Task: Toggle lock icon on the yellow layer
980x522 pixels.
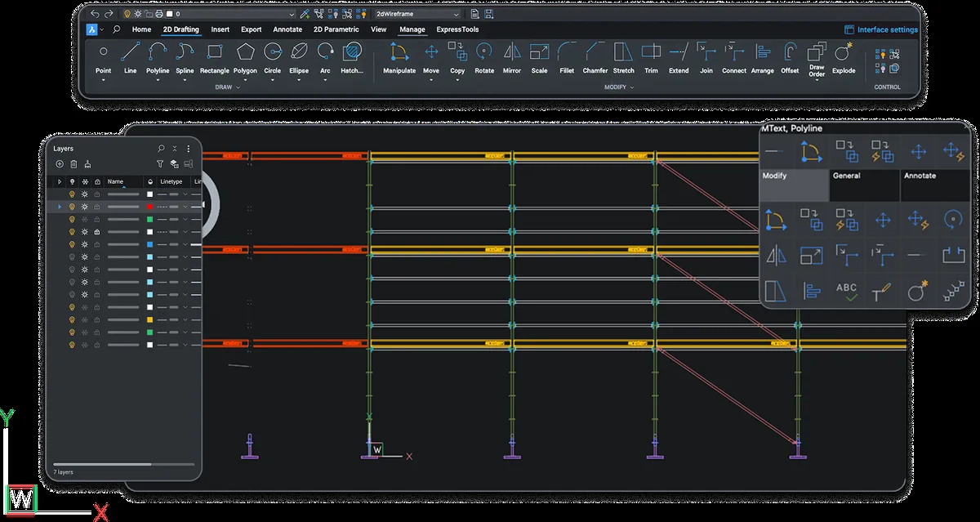Action: (x=97, y=319)
